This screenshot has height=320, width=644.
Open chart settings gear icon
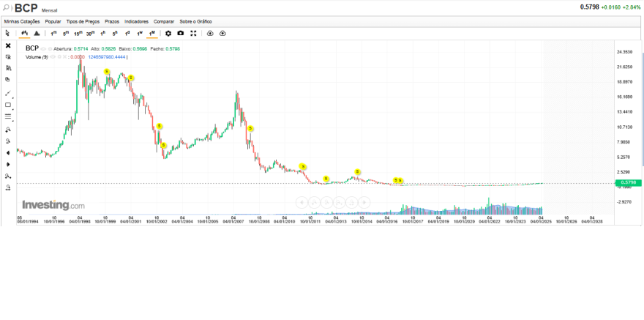168,33
